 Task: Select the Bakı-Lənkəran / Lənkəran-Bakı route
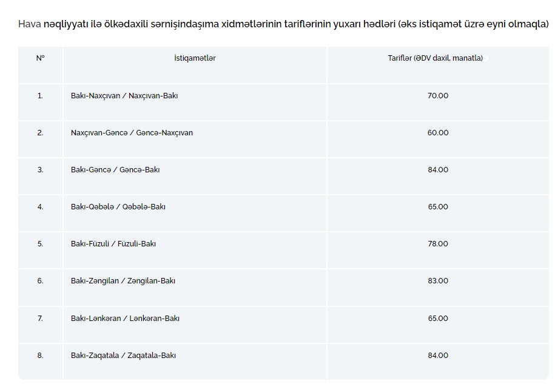click(x=125, y=319)
